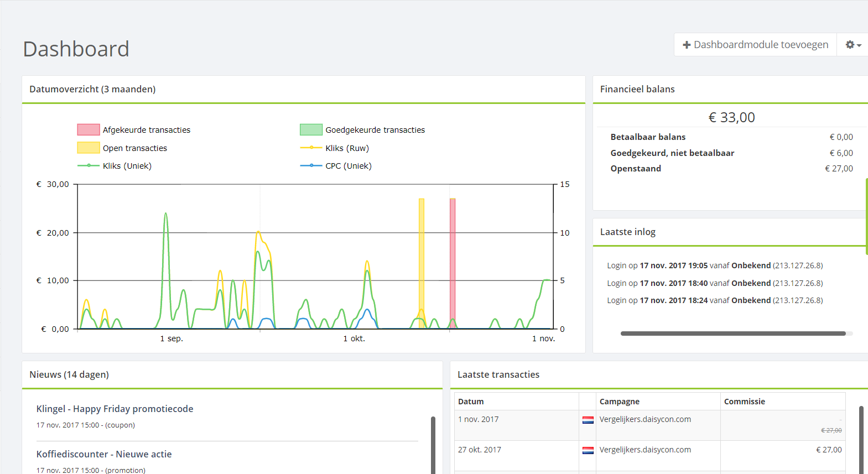Click login entry 17 nov. 2017 19:05
Image resolution: width=868 pixels, height=474 pixels.
[x=715, y=265]
